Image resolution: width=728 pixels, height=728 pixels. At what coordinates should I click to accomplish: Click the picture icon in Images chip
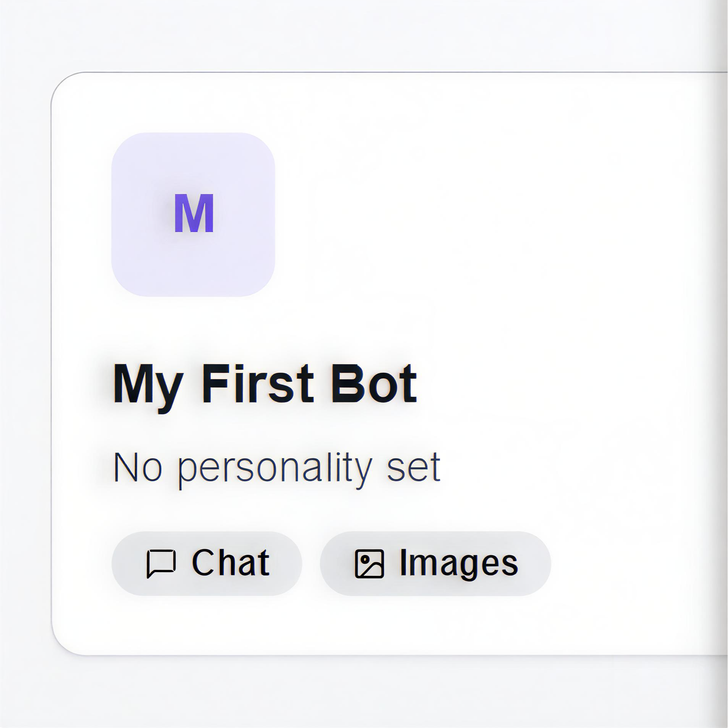tap(369, 564)
